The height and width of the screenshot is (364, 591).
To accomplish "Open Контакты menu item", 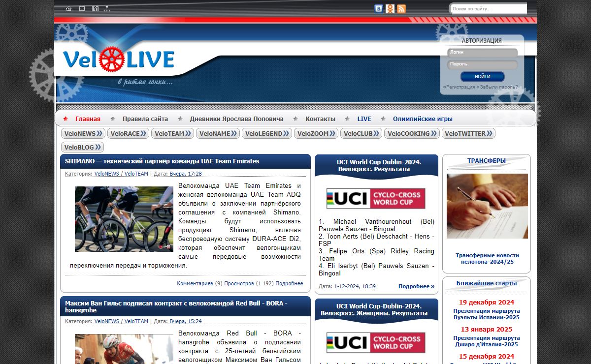I will (320, 119).
